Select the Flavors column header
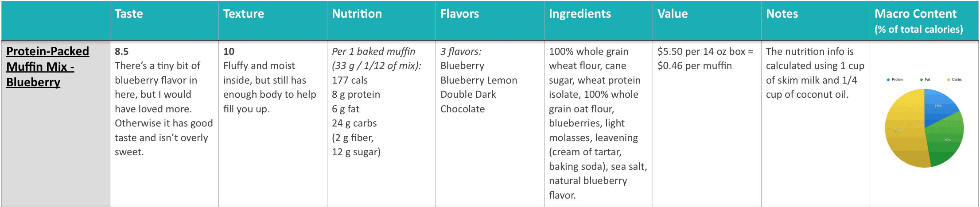 pos(459,14)
